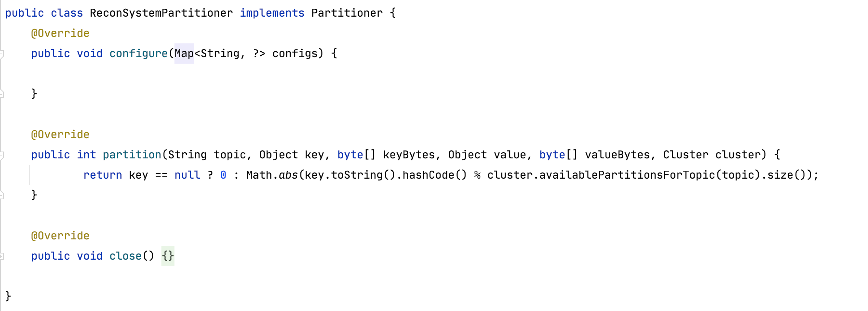Image resolution: width=868 pixels, height=311 pixels.
Task: Expand the folded close() method braces
Action: click(168, 256)
